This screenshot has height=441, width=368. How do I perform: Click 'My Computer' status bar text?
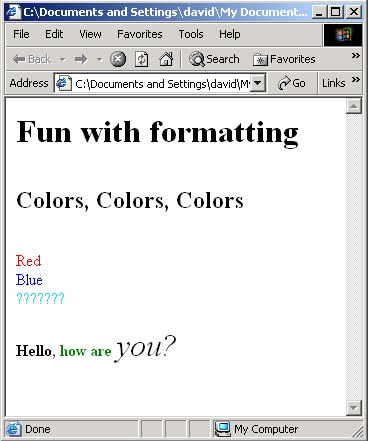266,429
